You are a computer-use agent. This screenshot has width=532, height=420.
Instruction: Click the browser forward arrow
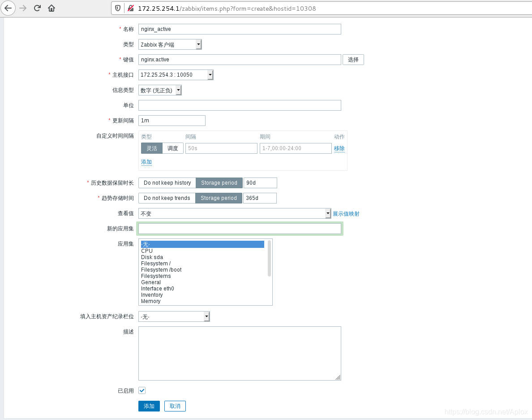coord(23,8)
